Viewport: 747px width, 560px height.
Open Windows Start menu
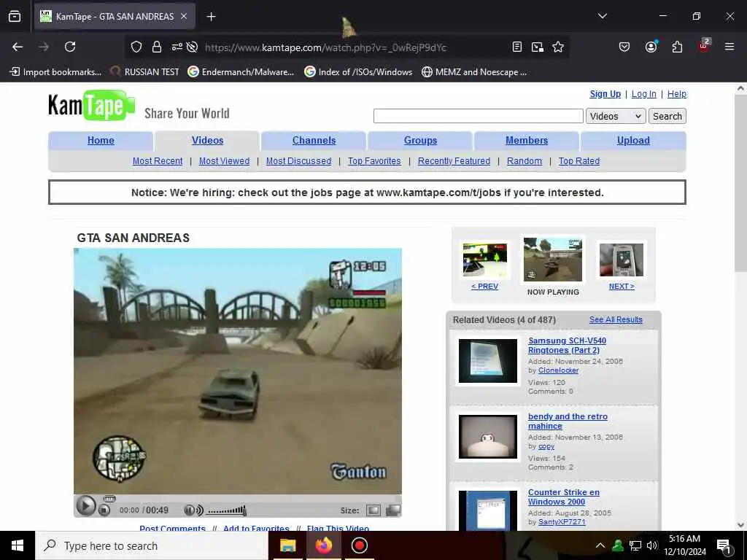coord(18,545)
